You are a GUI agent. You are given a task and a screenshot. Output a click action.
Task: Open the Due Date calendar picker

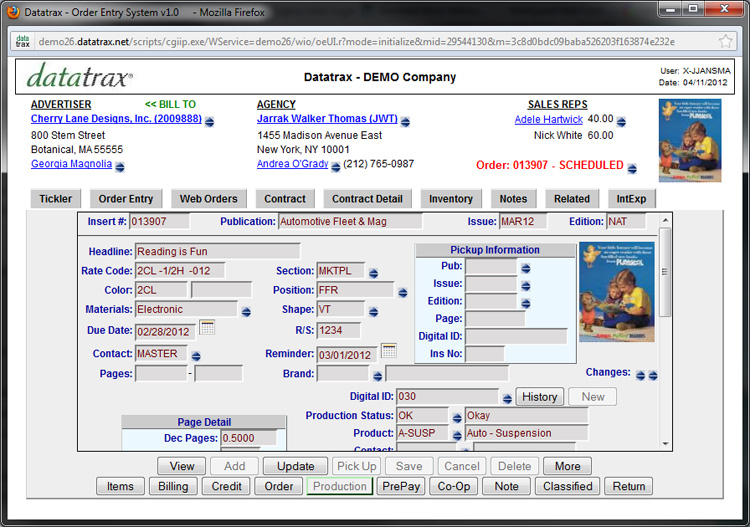[207, 328]
